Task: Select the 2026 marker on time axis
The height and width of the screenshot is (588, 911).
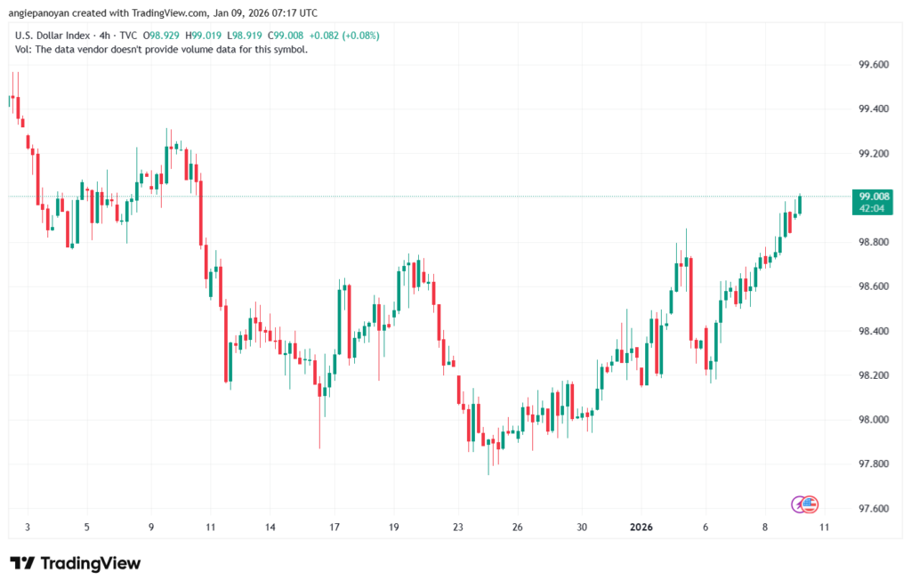Action: [x=641, y=528]
